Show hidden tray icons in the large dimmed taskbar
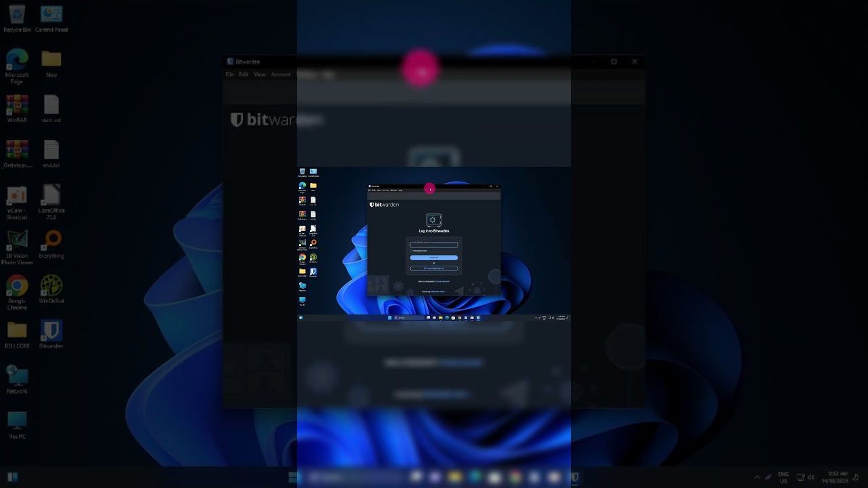This screenshot has width=868, height=488. pos(757,477)
